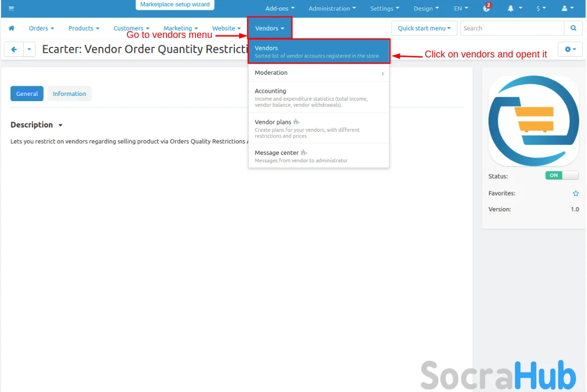587x392 pixels.
Task: Open the $ currency dropdown
Action: 541,8
